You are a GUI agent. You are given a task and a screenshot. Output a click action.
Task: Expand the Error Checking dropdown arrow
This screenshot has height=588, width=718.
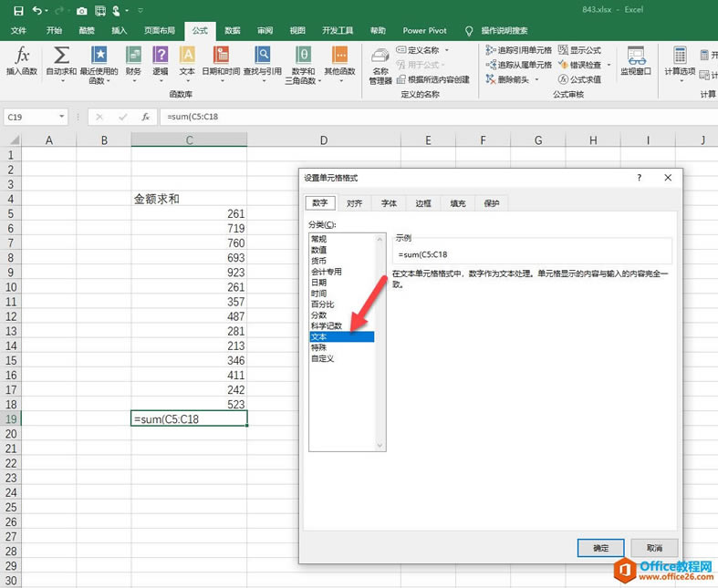click(x=609, y=65)
